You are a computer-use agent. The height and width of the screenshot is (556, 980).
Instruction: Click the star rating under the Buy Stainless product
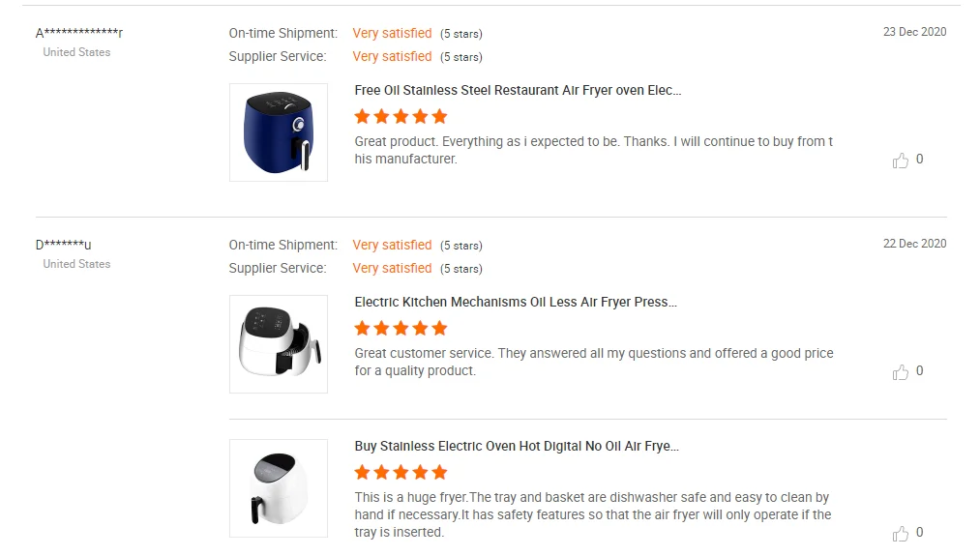point(401,472)
